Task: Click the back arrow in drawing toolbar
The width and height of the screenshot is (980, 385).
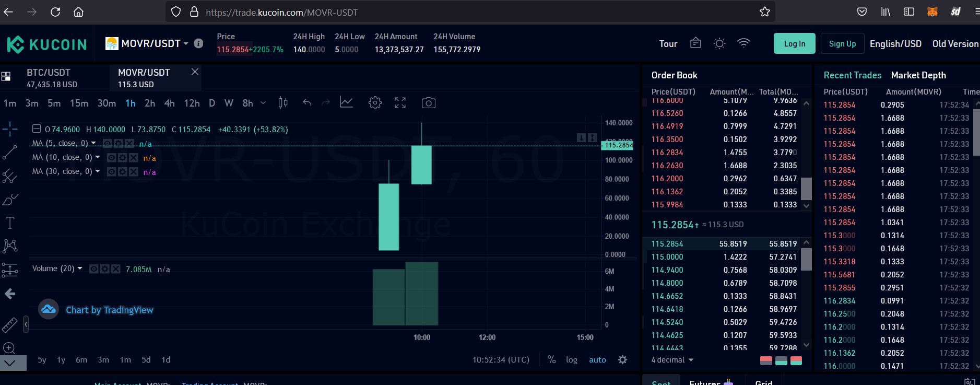Action: point(10,294)
